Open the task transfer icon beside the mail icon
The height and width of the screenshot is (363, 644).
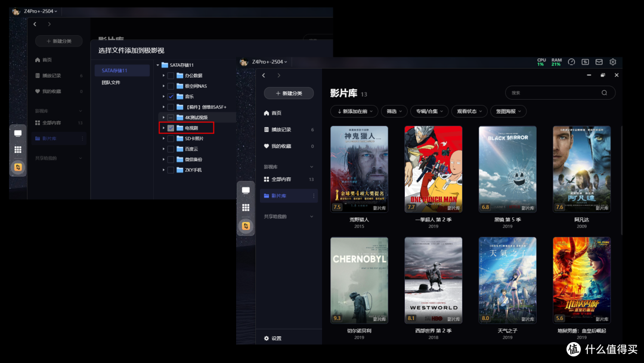point(586,61)
